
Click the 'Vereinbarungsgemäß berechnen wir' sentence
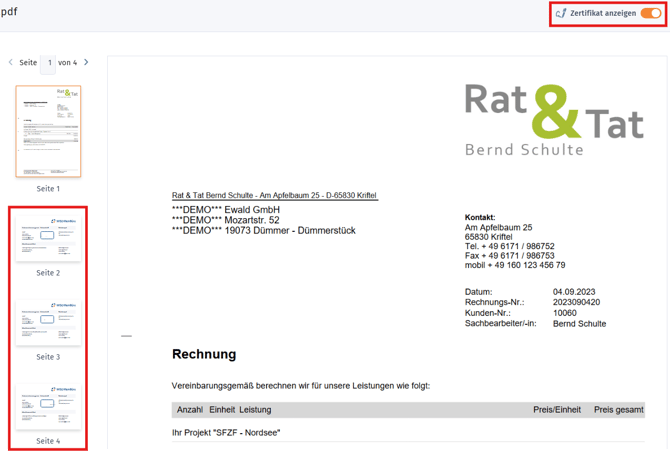coord(301,386)
